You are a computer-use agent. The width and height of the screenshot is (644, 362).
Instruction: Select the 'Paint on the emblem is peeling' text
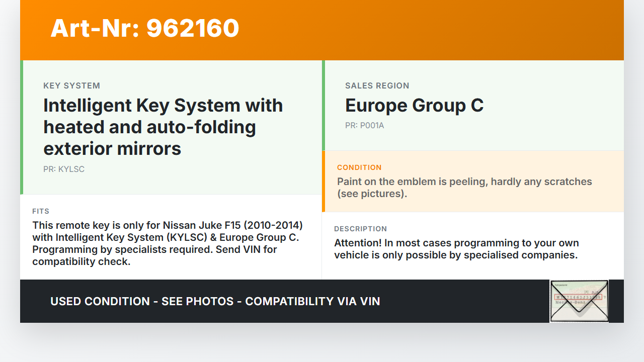464,188
